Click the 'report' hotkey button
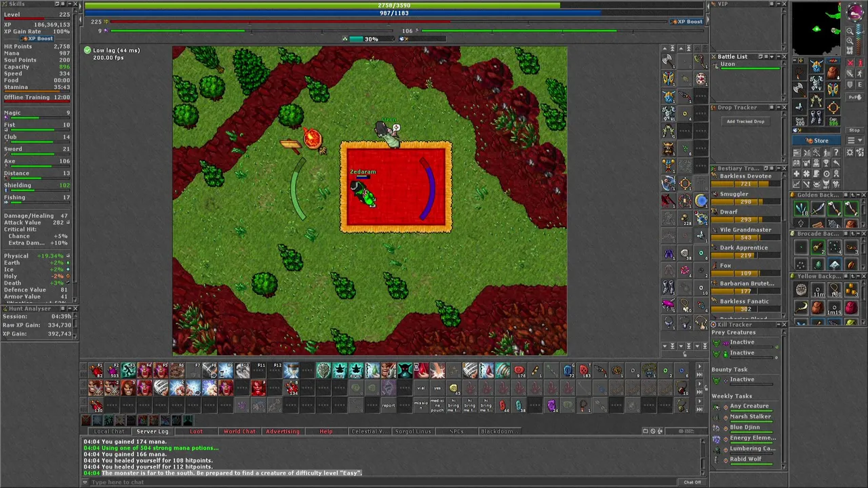Image resolution: width=868 pixels, height=488 pixels. tap(388, 405)
